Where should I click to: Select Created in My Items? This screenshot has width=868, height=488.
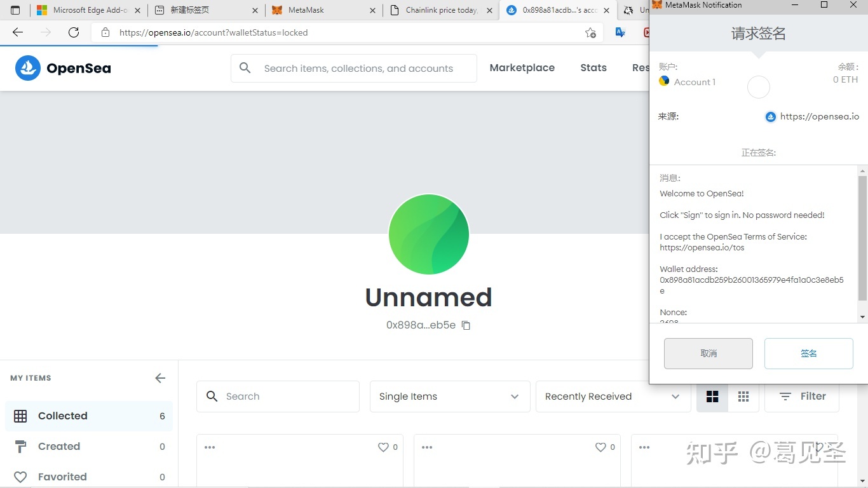tap(89, 447)
